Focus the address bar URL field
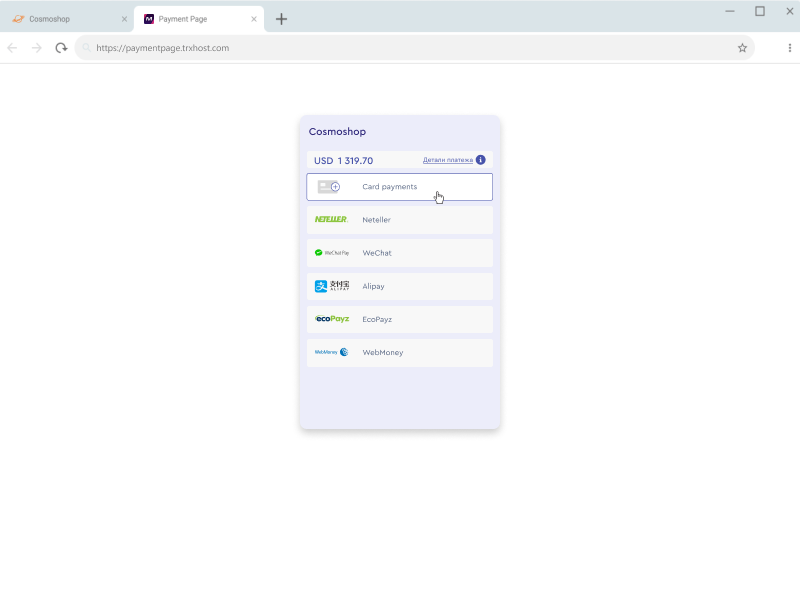The height and width of the screenshot is (600, 800). point(400,48)
